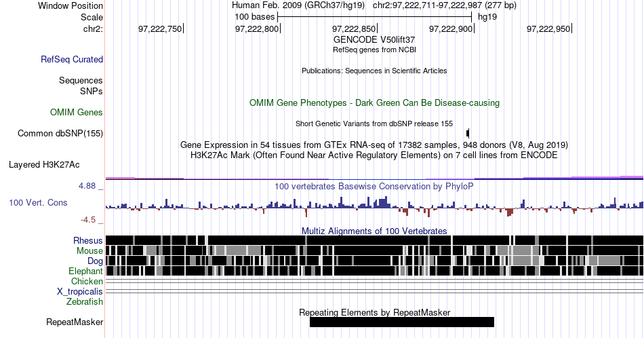Click the Window Position label
644x338 pixels.
click(x=71, y=5)
